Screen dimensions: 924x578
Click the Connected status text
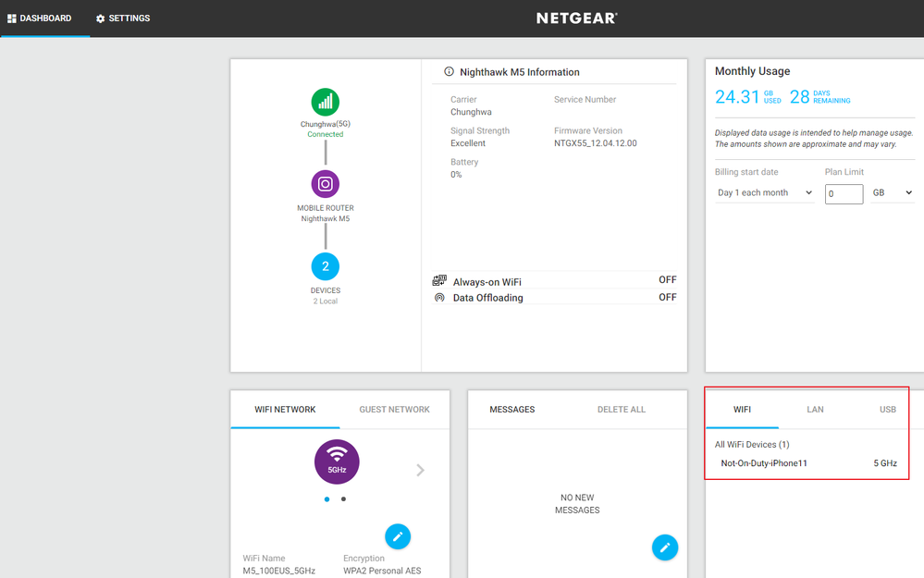coord(326,134)
